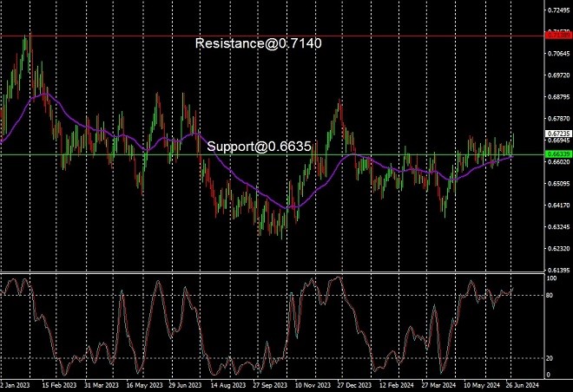
Task: Click the 0.65095 price axis label
Action: point(559,184)
